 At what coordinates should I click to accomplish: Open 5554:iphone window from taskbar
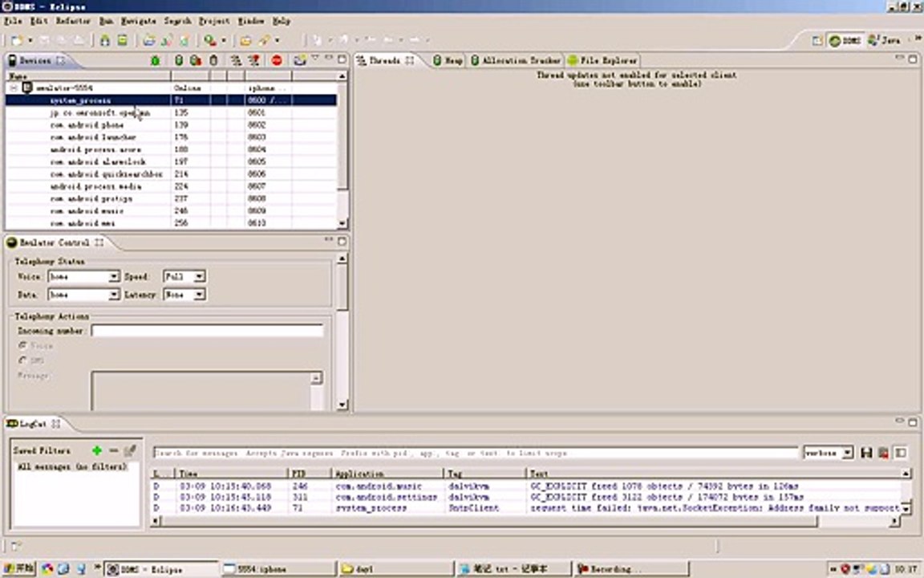coord(278,568)
